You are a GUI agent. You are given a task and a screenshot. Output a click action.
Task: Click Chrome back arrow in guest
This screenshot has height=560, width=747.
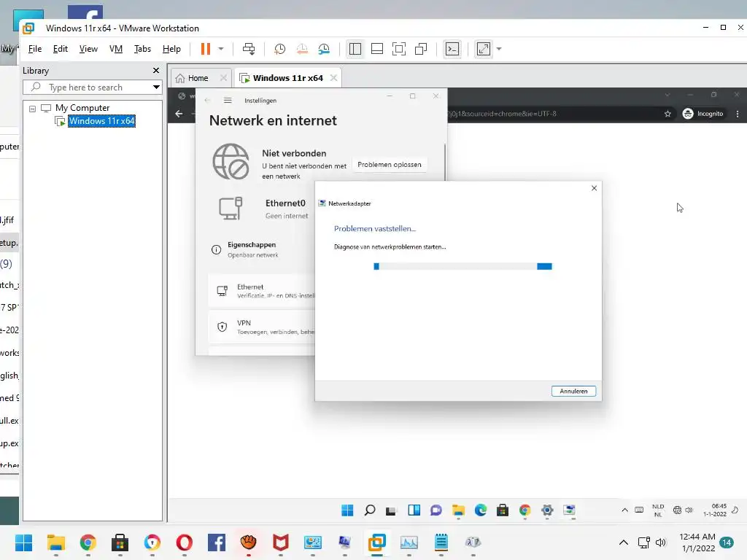click(x=179, y=114)
